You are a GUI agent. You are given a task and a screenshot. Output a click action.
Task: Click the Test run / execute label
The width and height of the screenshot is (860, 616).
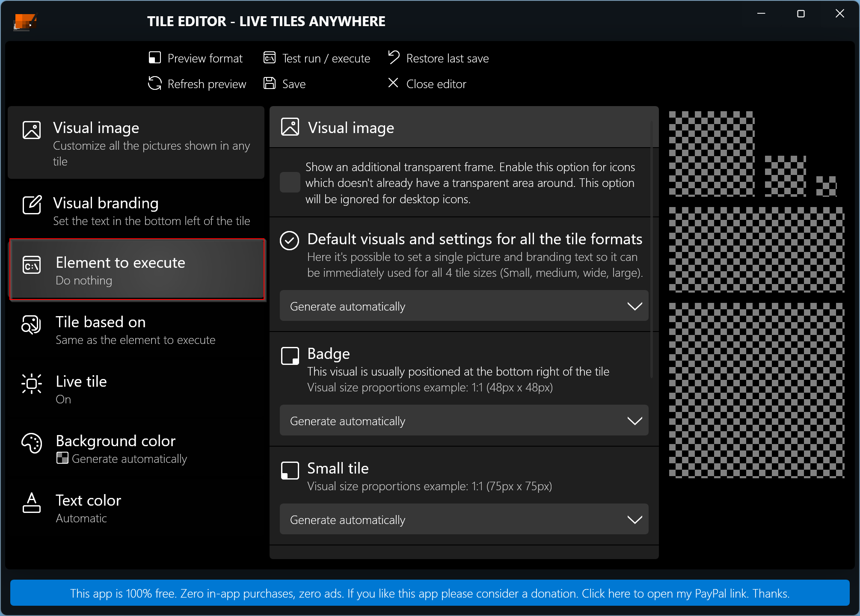click(326, 58)
